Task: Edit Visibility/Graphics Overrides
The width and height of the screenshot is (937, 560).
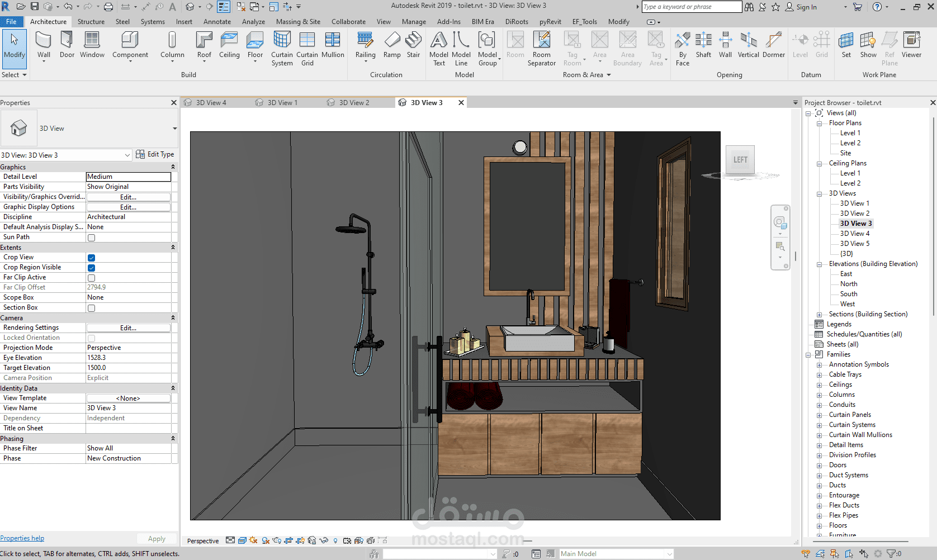Action: 128,197
